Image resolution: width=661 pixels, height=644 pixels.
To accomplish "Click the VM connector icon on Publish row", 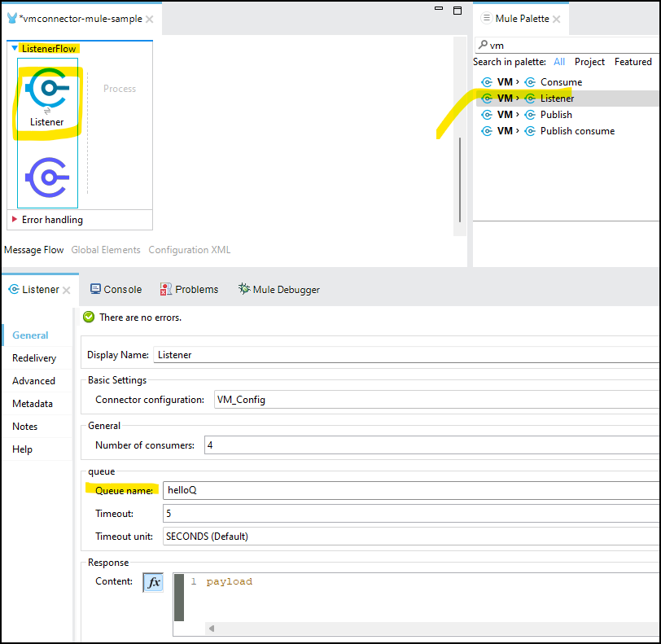I will coord(487,115).
